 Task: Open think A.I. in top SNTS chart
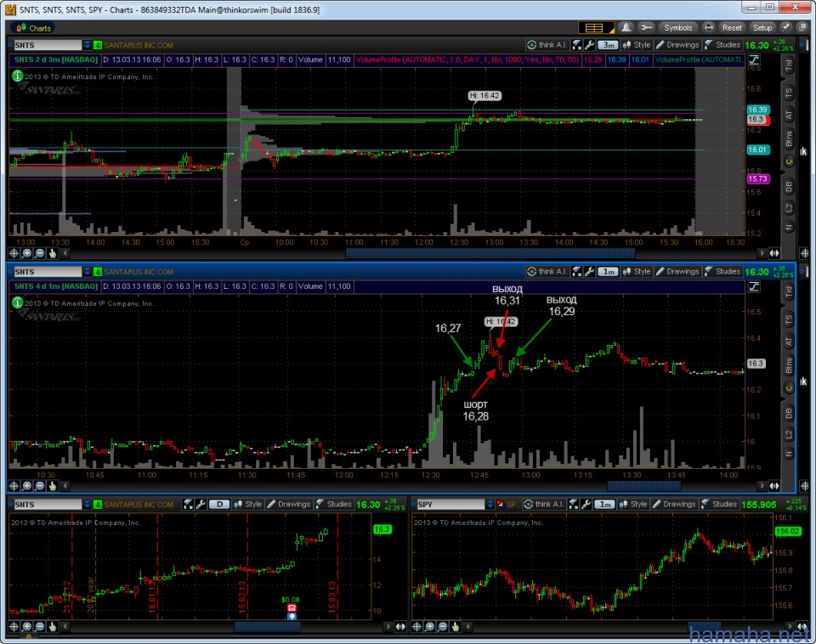tap(547, 45)
